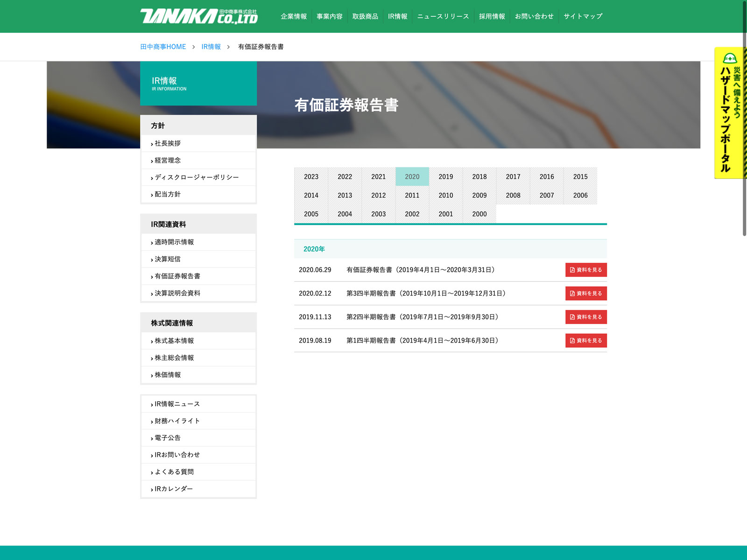View document for 第3四半期報告書

point(585,294)
